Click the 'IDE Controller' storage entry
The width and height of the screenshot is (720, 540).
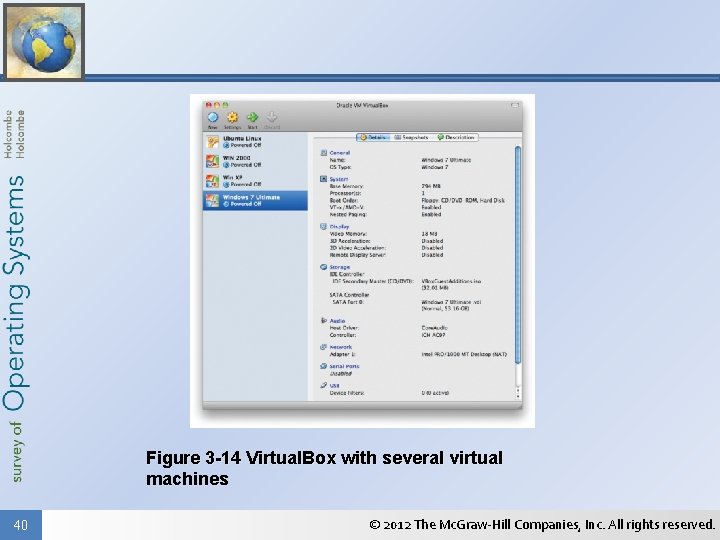pos(347,274)
